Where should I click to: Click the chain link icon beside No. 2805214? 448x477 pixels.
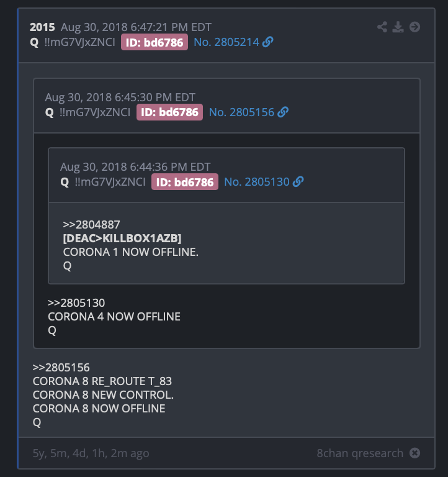pyautogui.click(x=267, y=42)
